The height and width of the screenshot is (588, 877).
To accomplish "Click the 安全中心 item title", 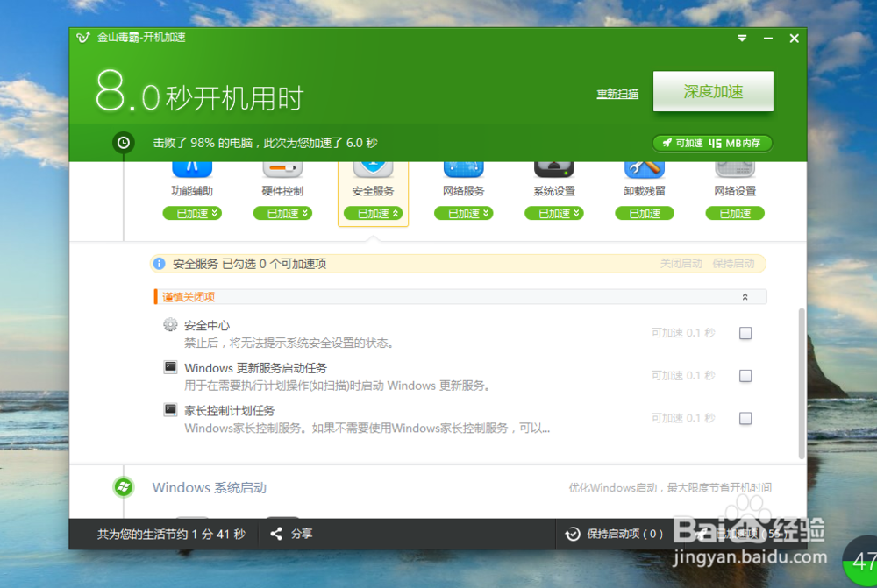I will pos(207,325).
